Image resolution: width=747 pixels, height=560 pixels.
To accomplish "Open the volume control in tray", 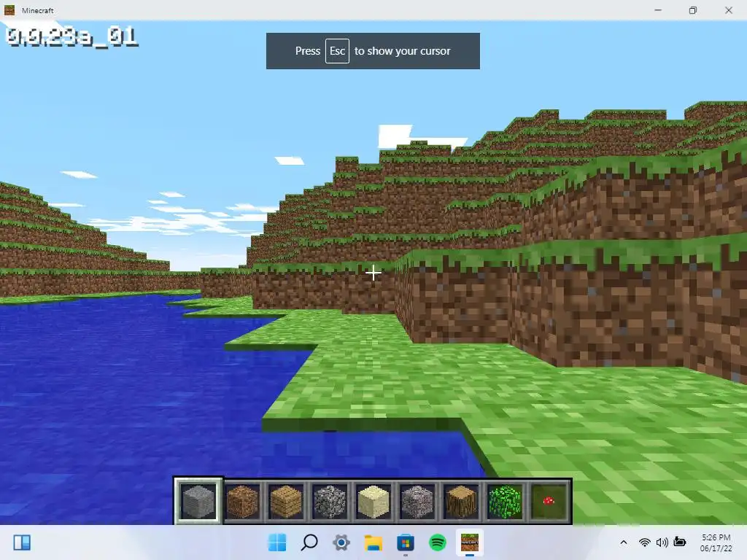I will [662, 542].
